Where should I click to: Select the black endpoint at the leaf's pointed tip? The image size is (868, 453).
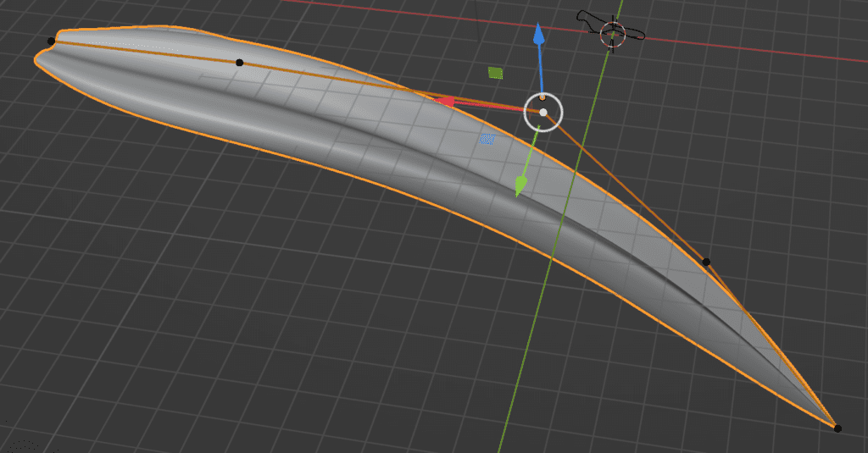(837, 428)
